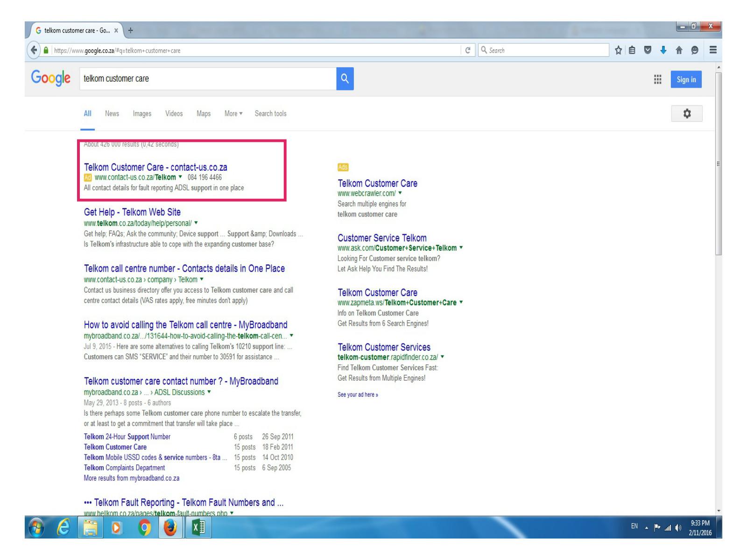
Task: Open Windows Explorer folder on taskbar
Action: [91, 528]
